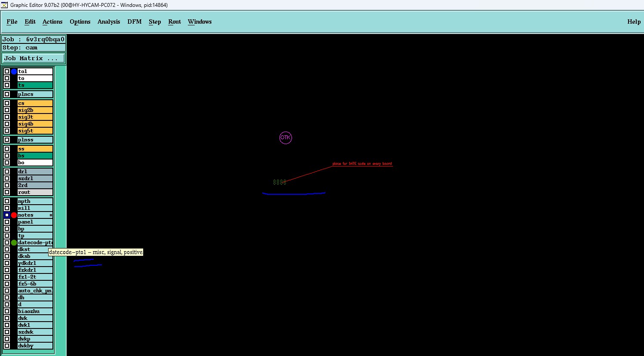Select the ydkdrl layer name
Screen dimensions: 644x356
pyautogui.click(x=35, y=263)
